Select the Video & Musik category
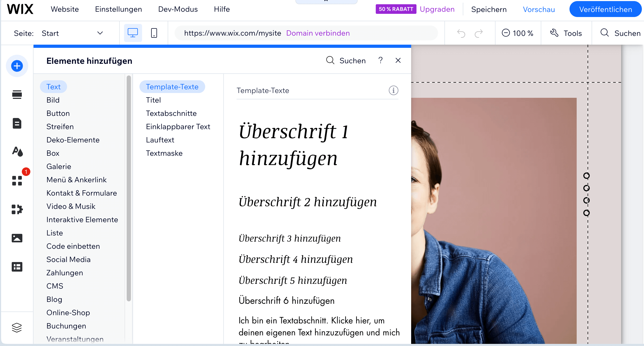 click(x=71, y=206)
